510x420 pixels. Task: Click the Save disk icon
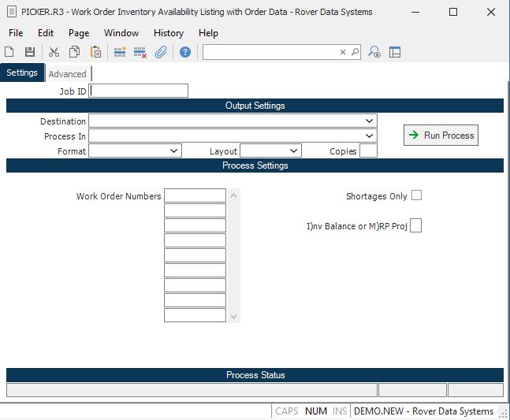[x=30, y=52]
